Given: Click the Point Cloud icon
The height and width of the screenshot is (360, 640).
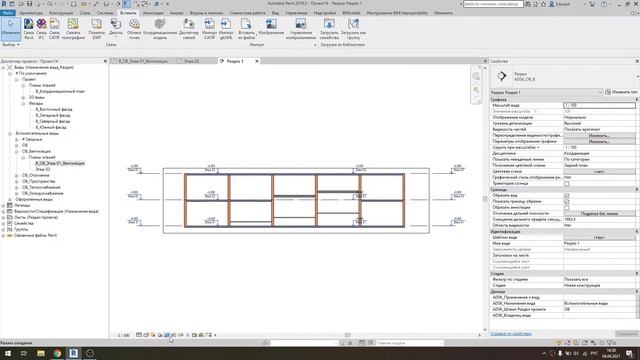Looking at the screenshot, I should pyautogui.click(x=134, y=29).
